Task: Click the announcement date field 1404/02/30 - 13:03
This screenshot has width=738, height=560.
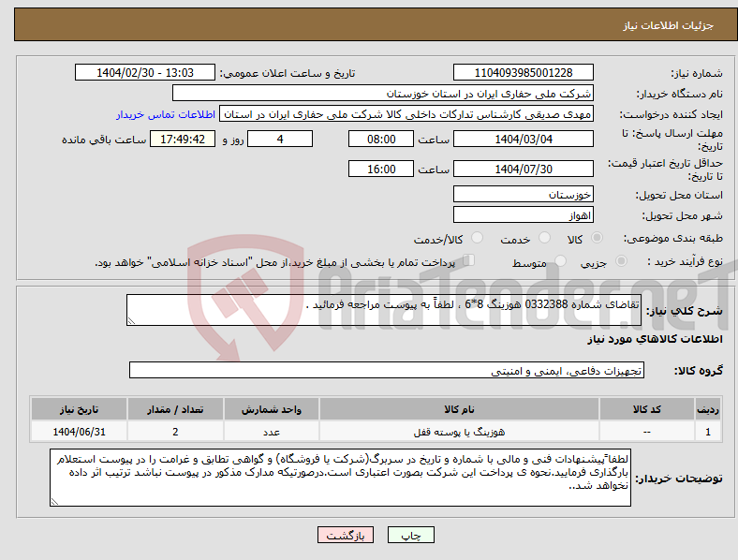Action: [145, 73]
